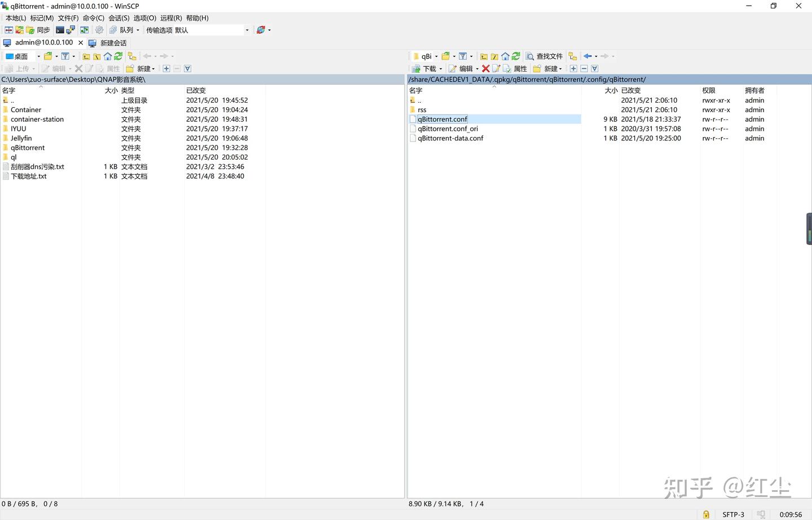Refresh the local panel directory
The height and width of the screenshot is (520, 812).
(118, 56)
